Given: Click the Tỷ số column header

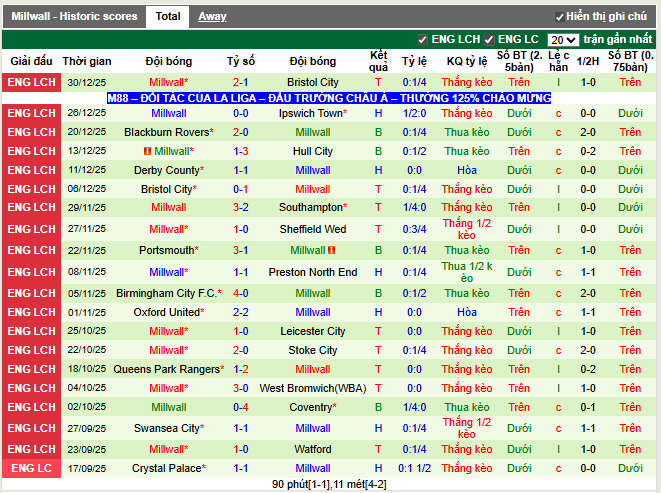Looking at the screenshot, I should tap(241, 62).
